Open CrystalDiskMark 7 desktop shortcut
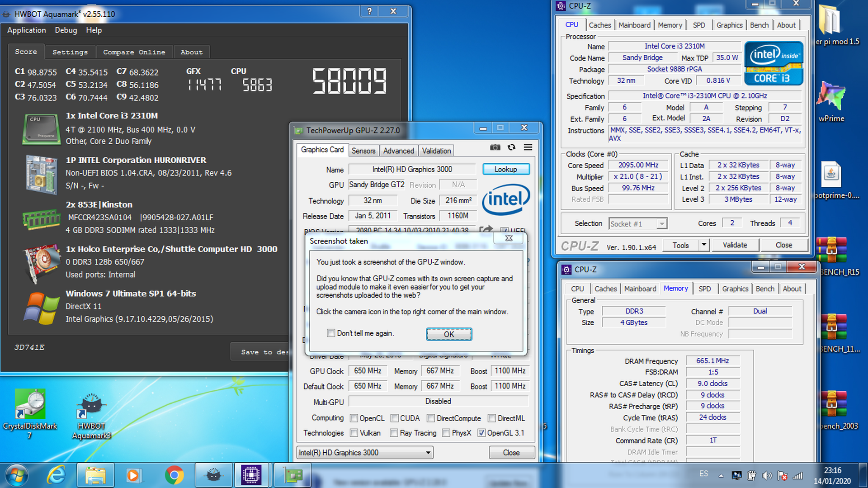Screen dimensions: 868x488 [30, 414]
